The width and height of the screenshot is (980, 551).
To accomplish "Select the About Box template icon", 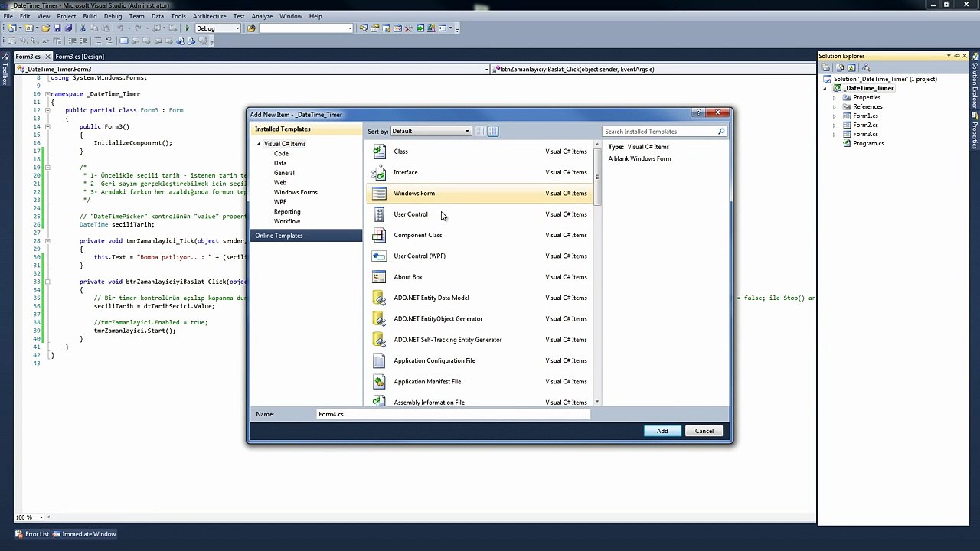I will coord(379,277).
